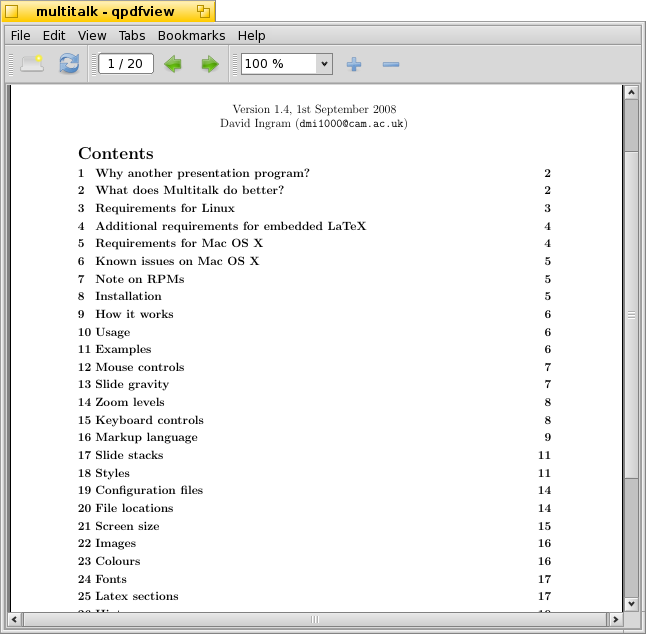Open the Bookmarks menu

(x=192, y=36)
